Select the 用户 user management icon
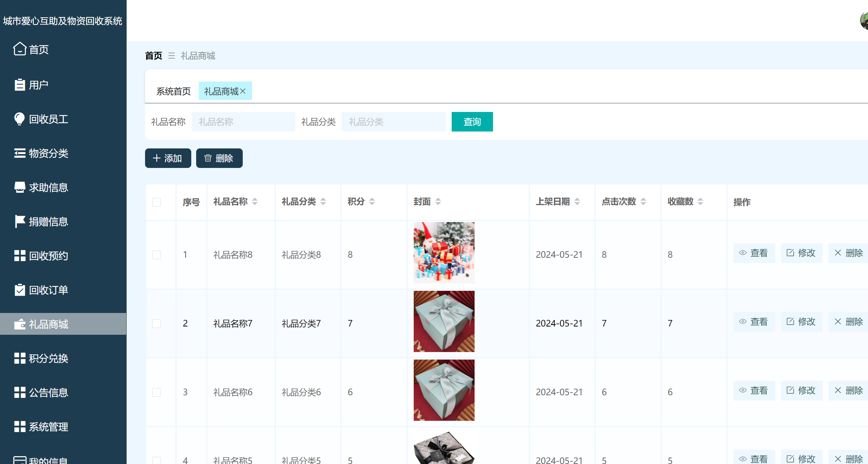Viewport: 868px width, 464px height. pos(20,85)
